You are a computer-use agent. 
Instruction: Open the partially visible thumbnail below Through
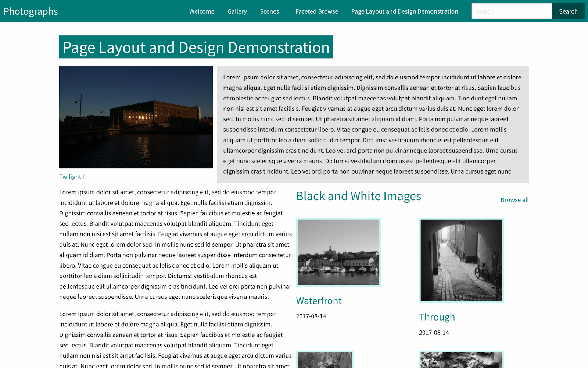point(461,360)
